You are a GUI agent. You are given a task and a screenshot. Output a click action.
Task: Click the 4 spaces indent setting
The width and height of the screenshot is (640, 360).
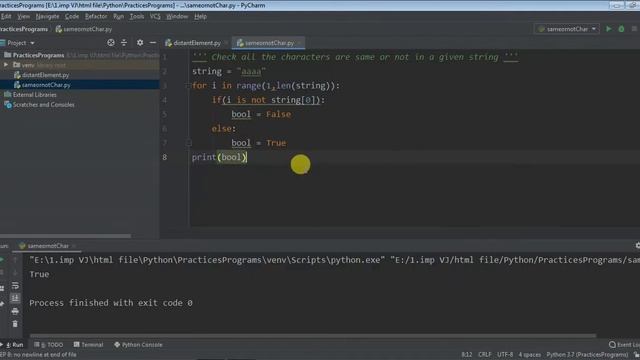tap(529, 355)
